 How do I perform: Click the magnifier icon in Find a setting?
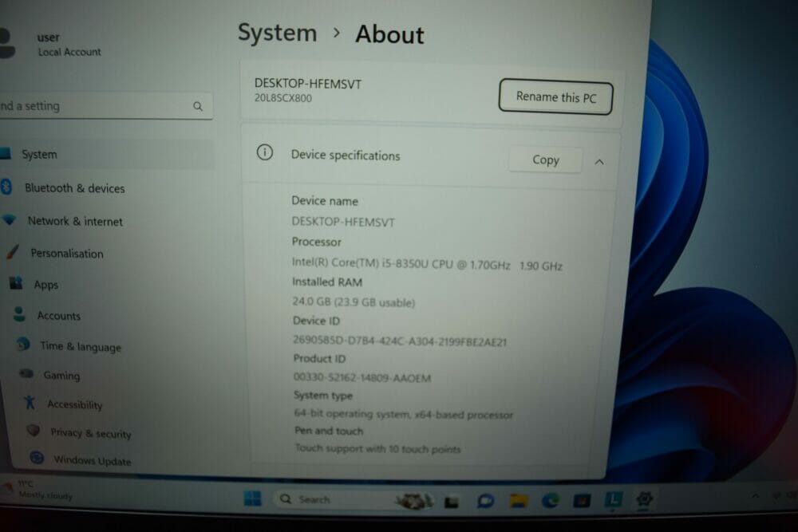197,106
